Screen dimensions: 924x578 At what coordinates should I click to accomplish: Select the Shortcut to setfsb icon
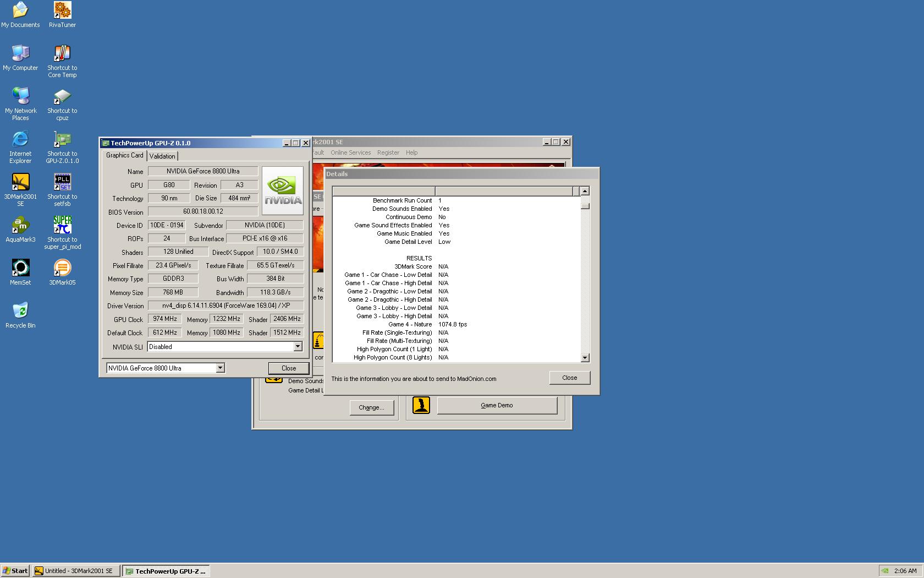click(62, 190)
